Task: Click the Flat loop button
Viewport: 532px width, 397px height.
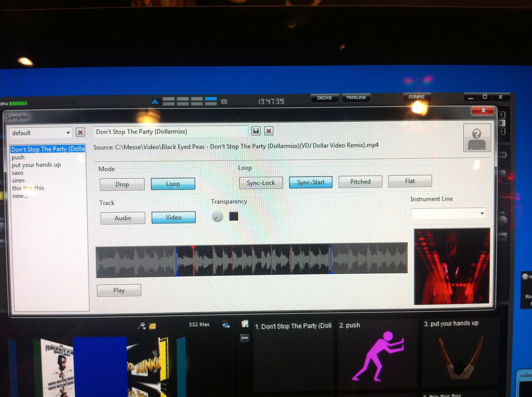Action: click(410, 181)
